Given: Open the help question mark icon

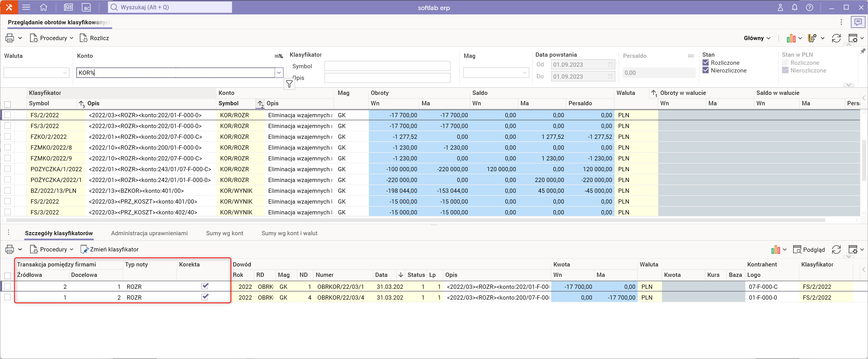Looking at the screenshot, I should 809,7.
